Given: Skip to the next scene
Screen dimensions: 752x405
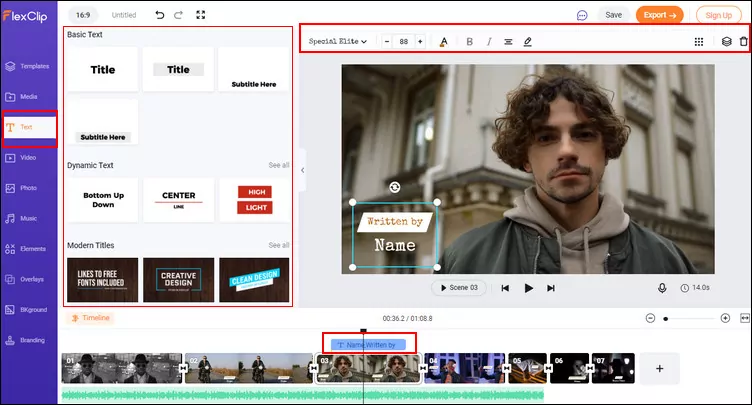Looking at the screenshot, I should coord(551,288).
